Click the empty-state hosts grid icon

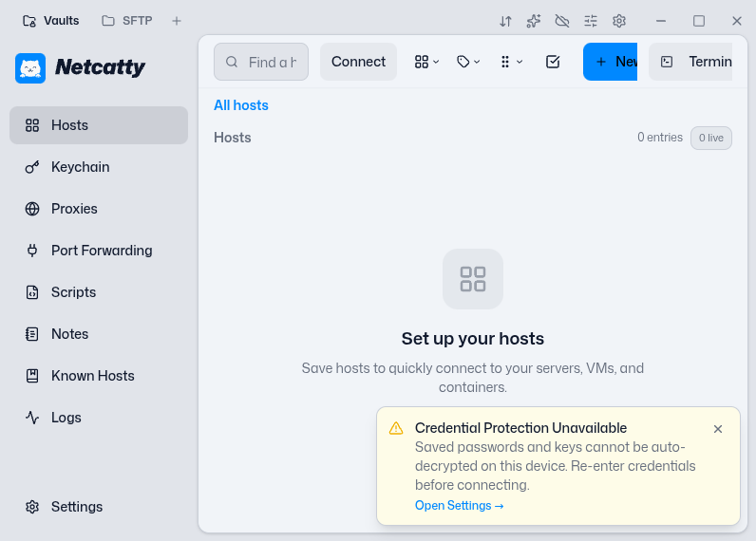tap(473, 279)
